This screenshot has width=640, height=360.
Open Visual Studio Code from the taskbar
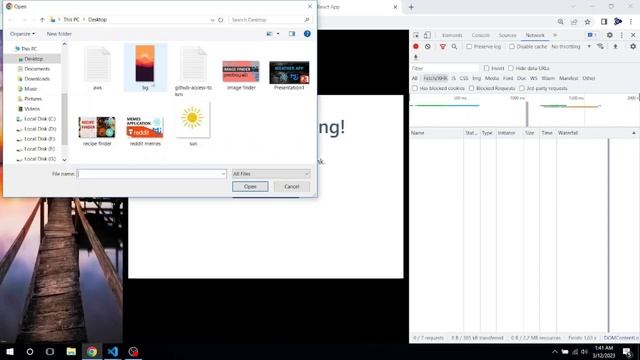113,351
